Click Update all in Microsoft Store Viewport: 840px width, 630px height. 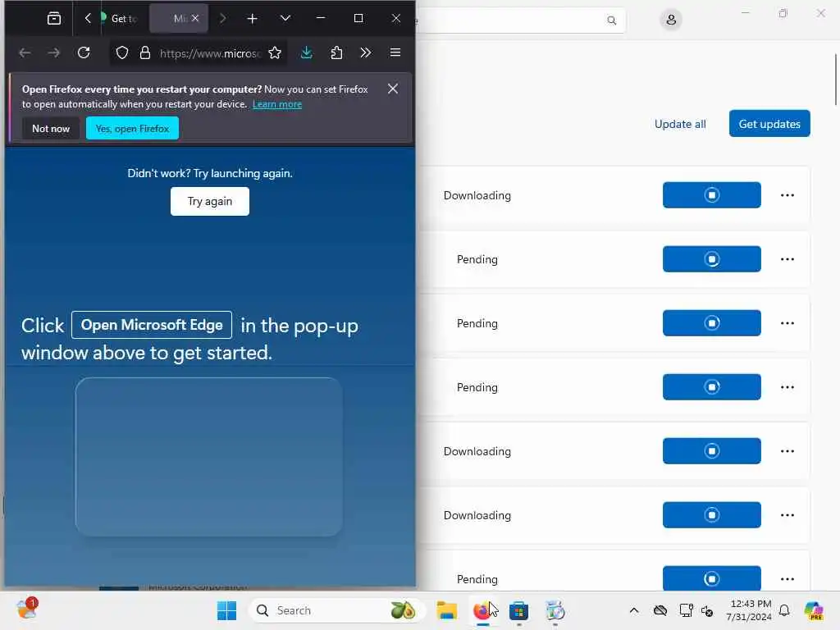click(x=680, y=124)
